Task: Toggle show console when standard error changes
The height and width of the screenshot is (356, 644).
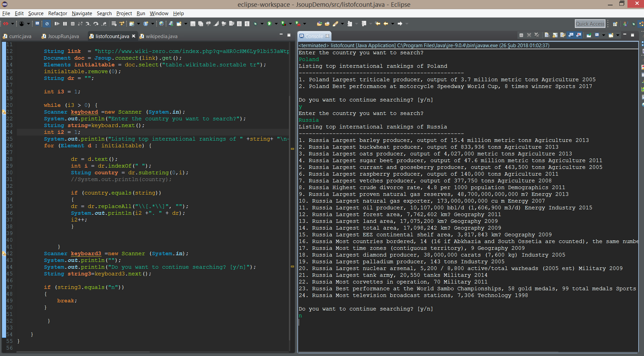Action: 579,35
